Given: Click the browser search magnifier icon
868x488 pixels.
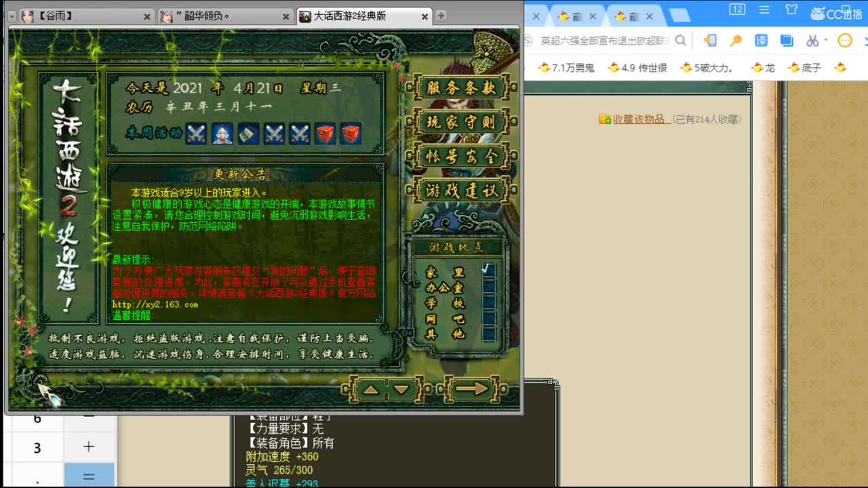Looking at the screenshot, I should (x=681, y=41).
